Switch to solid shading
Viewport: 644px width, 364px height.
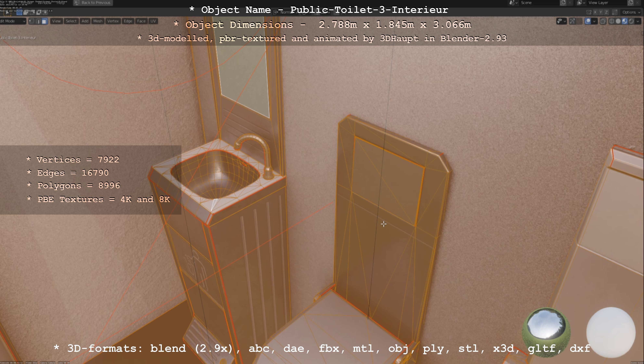click(618, 21)
